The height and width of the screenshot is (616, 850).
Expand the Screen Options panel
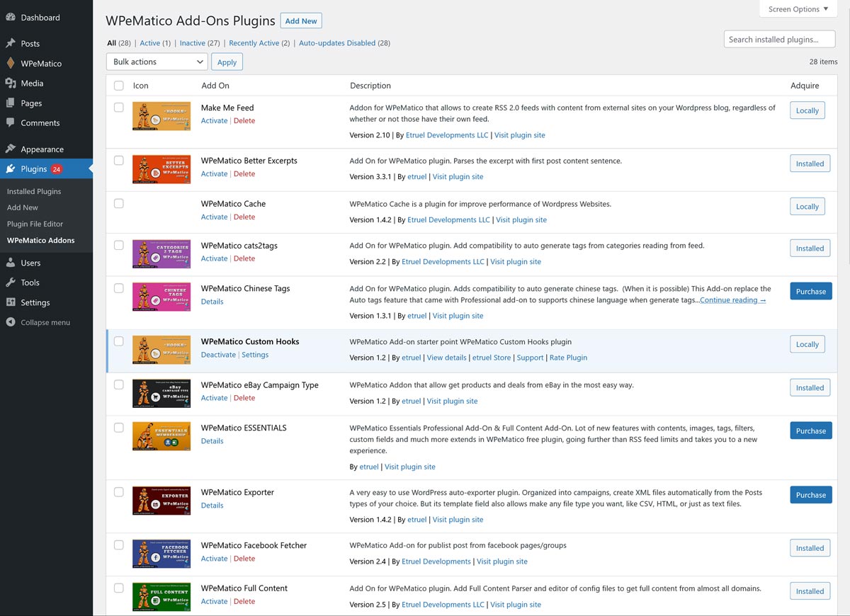pos(798,9)
